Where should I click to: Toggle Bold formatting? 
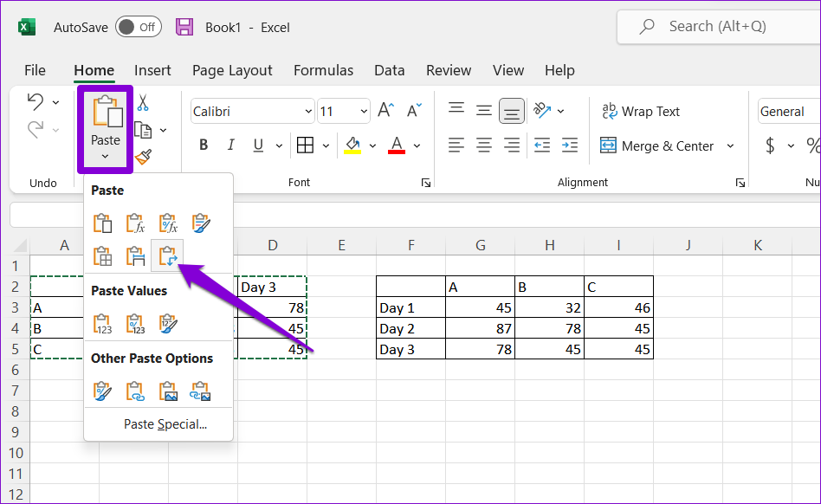coord(204,145)
